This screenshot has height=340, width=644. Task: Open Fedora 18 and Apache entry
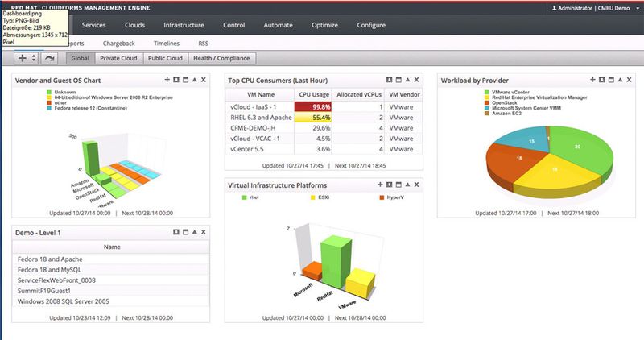pos(50,259)
